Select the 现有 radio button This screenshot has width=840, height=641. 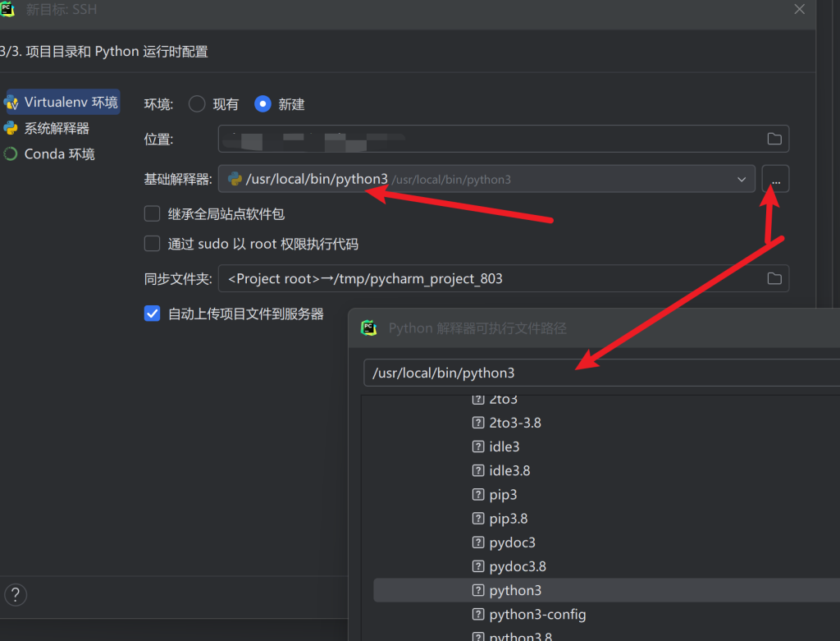click(197, 104)
